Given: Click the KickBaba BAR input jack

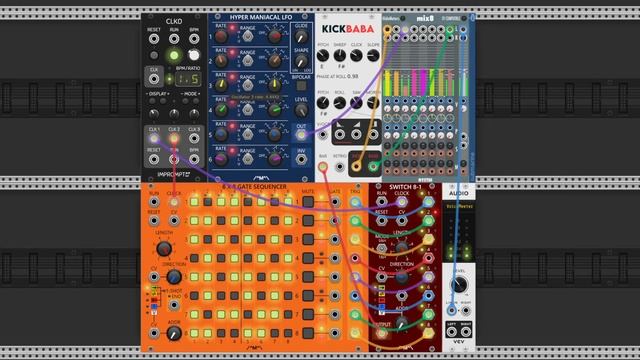Looking at the screenshot, I should (x=323, y=167).
